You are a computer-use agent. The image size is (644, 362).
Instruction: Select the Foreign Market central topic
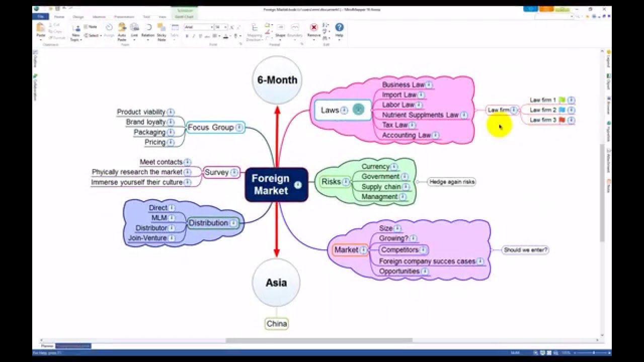(276, 185)
